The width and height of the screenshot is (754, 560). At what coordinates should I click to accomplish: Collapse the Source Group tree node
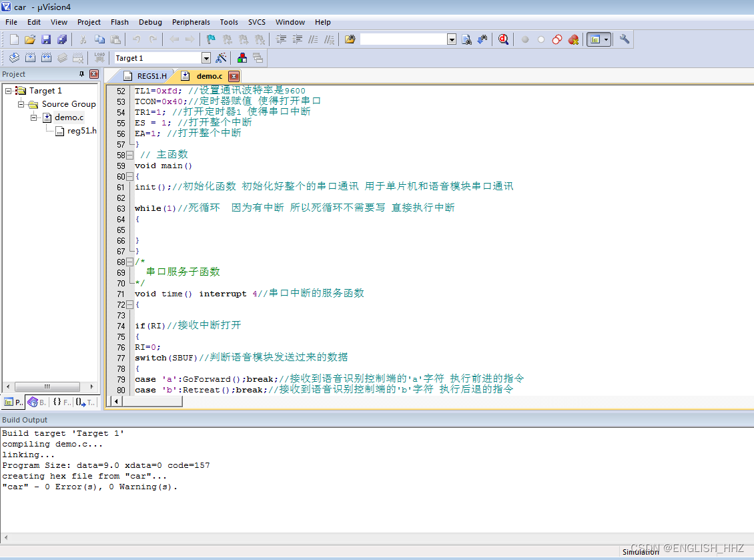tap(21, 104)
